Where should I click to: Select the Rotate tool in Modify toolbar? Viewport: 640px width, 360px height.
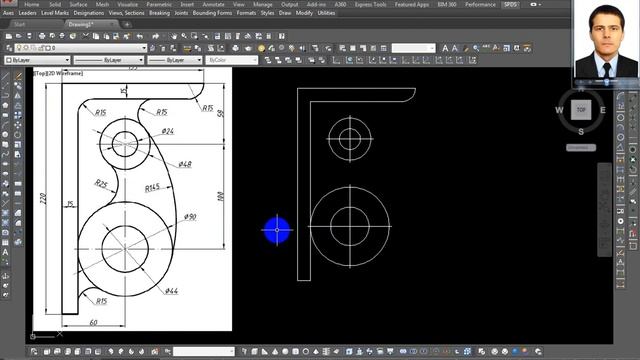click(x=18, y=135)
